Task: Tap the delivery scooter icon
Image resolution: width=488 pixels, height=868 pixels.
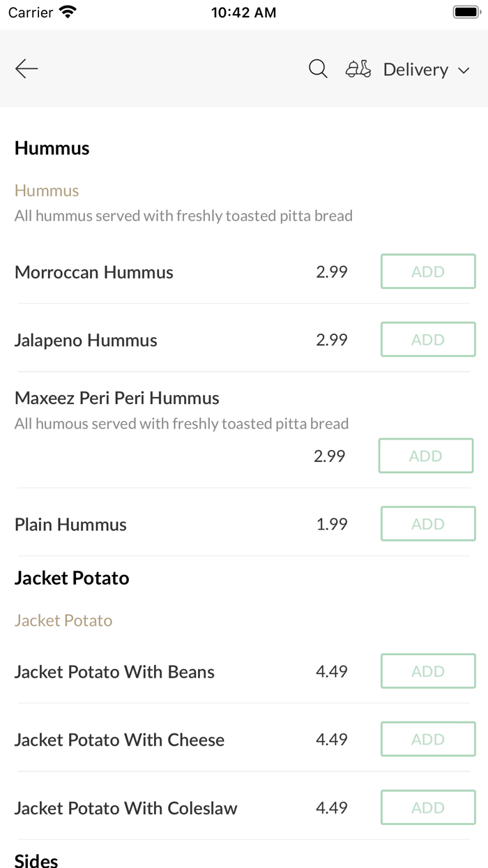Action: (358, 69)
